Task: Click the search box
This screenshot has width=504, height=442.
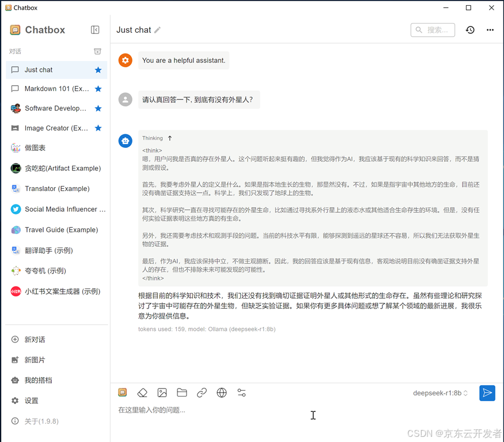Action: coord(433,30)
